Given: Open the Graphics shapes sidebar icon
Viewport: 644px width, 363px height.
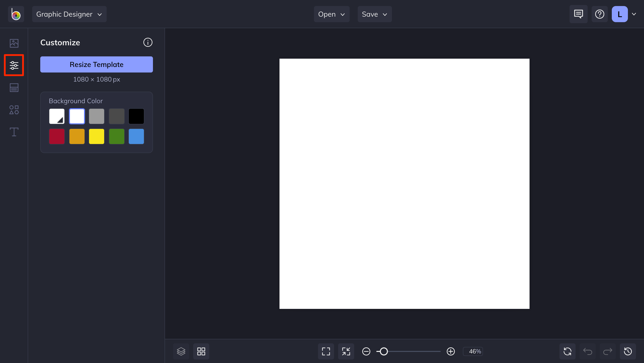Looking at the screenshot, I should [14, 110].
